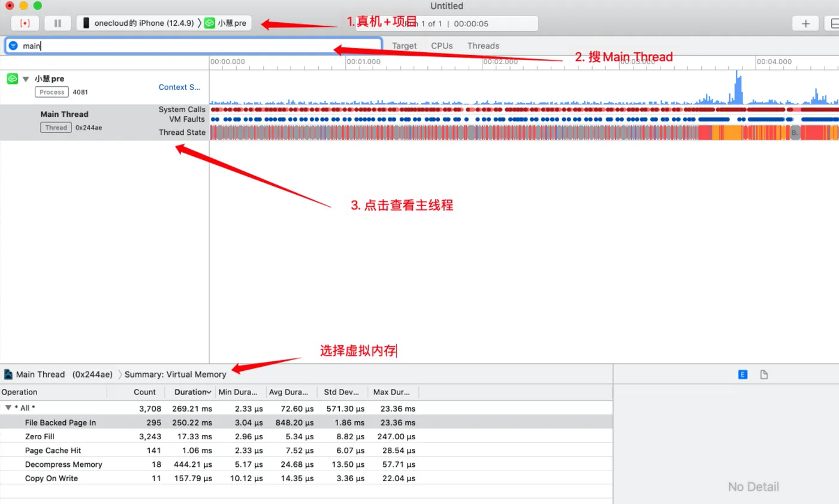The height and width of the screenshot is (504, 839).
Task: Click the document icon in the detail inspector
Action: click(x=764, y=375)
